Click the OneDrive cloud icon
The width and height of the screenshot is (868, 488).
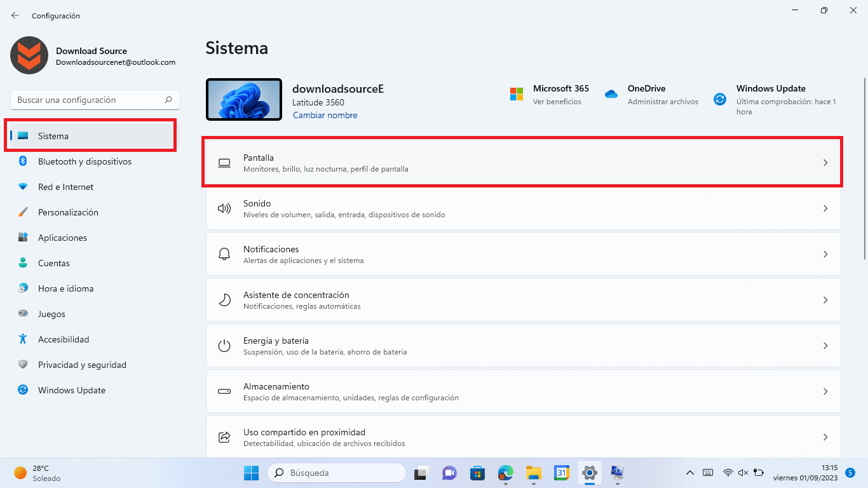611,94
